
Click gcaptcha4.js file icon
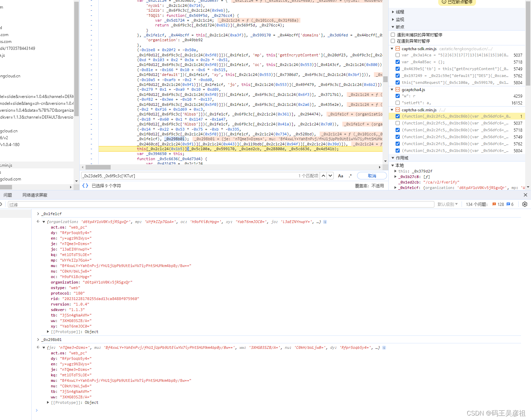click(398, 90)
